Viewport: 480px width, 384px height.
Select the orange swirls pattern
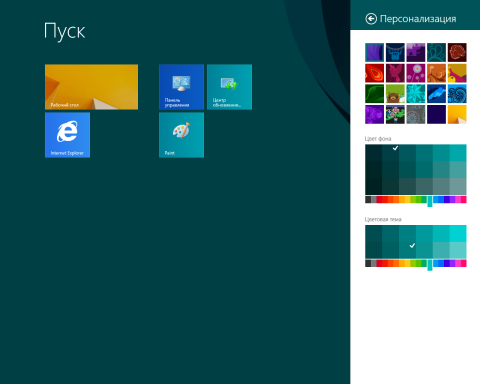436,73
